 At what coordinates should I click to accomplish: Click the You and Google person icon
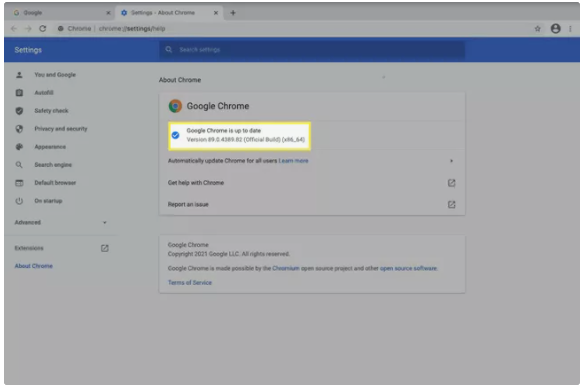click(x=19, y=75)
